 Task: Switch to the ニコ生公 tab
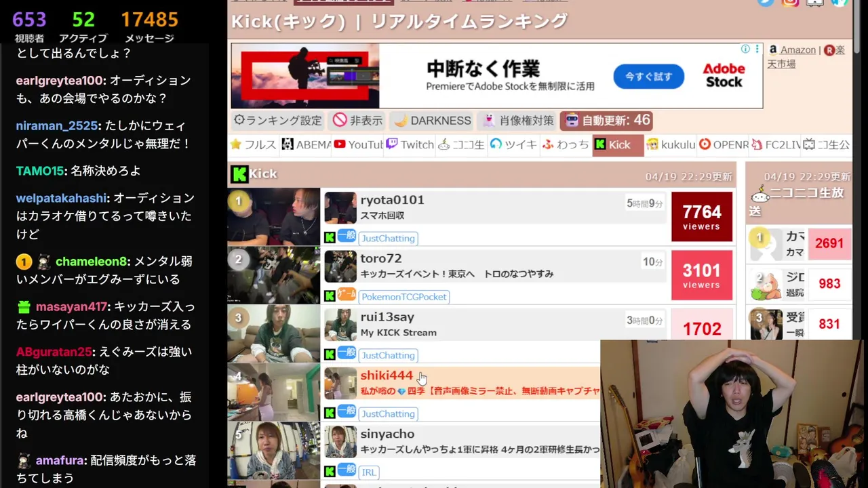click(x=827, y=144)
